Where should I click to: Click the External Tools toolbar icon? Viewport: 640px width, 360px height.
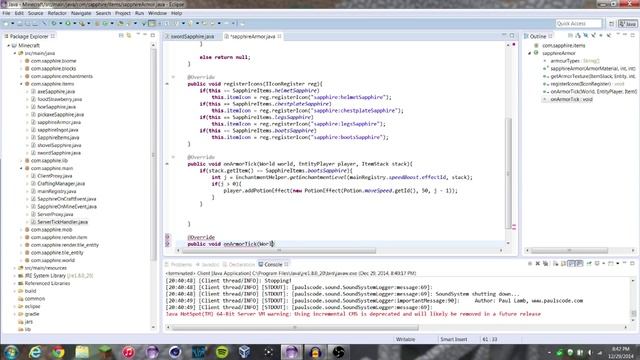(x=82, y=23)
